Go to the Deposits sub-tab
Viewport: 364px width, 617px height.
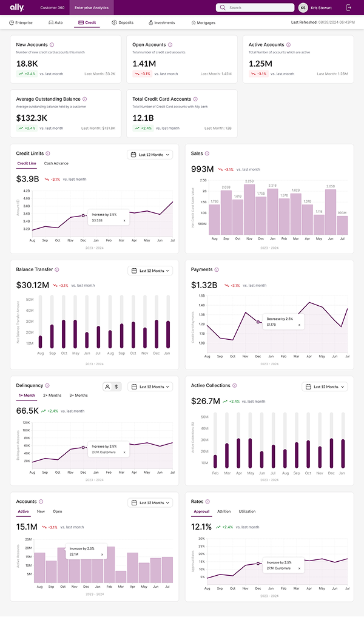click(x=123, y=23)
